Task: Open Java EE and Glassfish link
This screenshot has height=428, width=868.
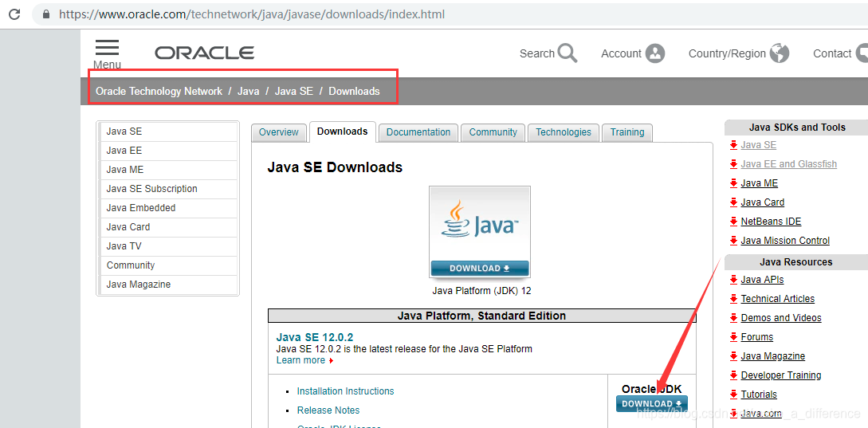Action: pos(789,164)
